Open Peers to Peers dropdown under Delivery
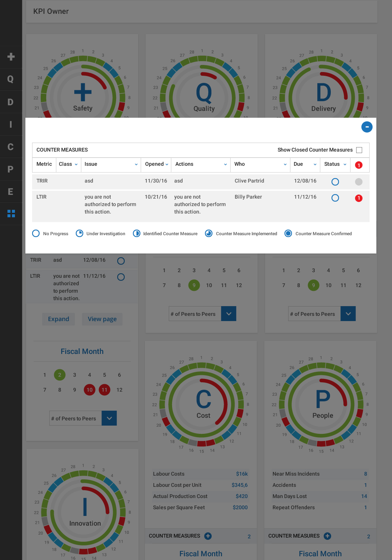This screenshot has height=560, width=392. point(348,314)
